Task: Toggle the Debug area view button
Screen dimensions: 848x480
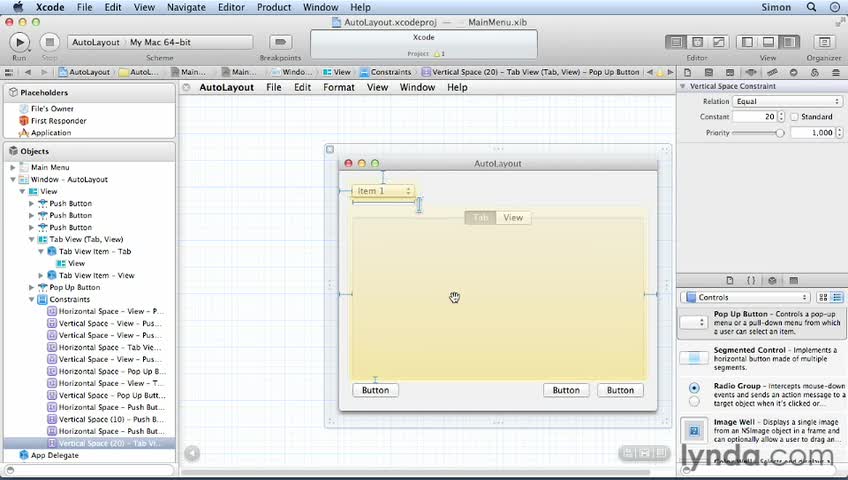Action: [768, 42]
